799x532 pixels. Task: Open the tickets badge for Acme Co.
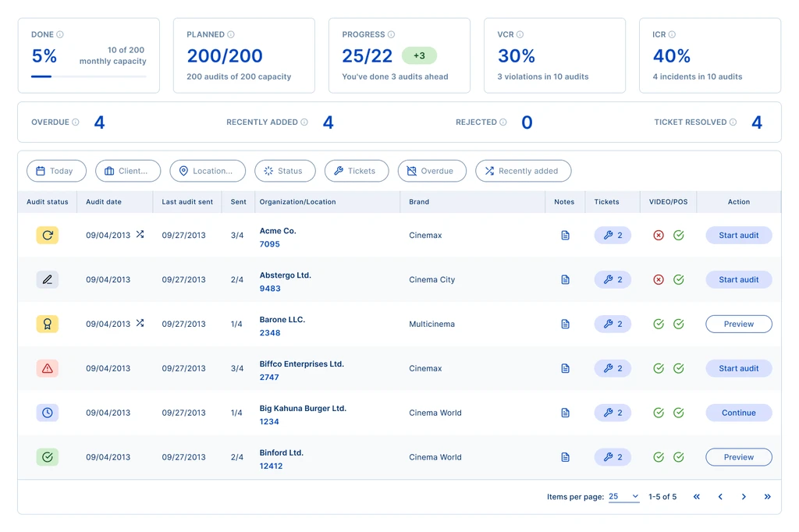[613, 235]
